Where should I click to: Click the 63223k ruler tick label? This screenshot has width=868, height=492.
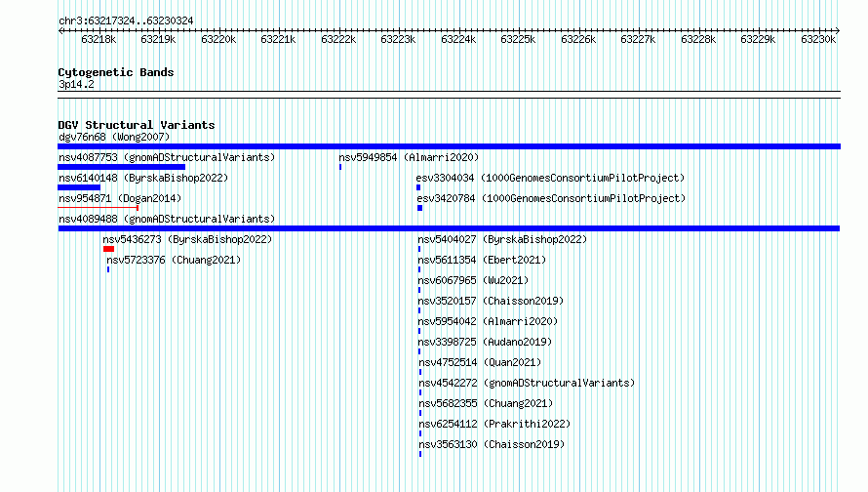coord(399,39)
